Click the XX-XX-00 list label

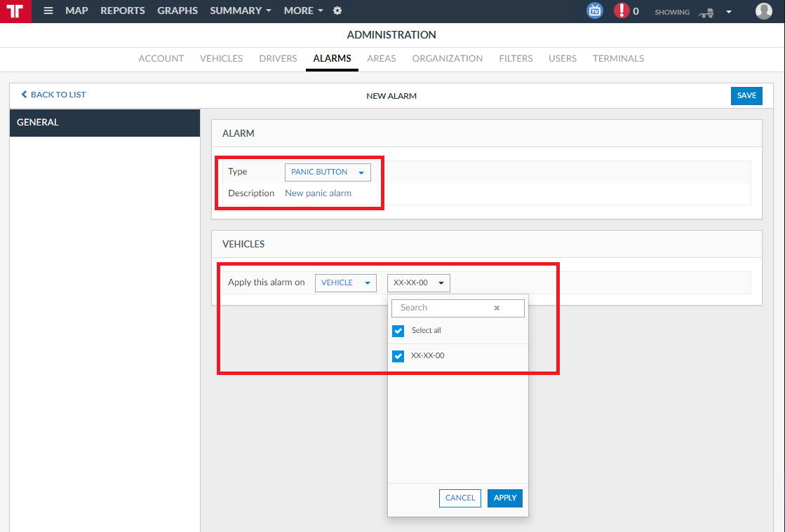pyautogui.click(x=427, y=356)
